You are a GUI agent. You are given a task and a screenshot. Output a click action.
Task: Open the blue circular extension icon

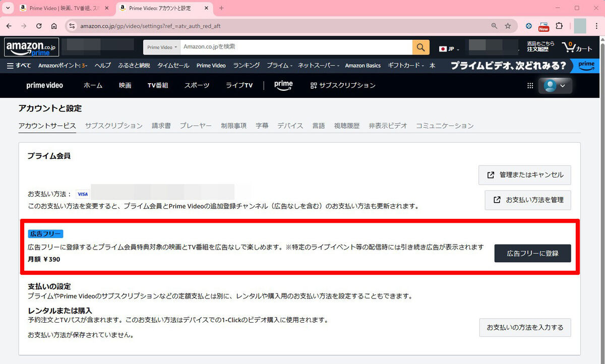528,26
